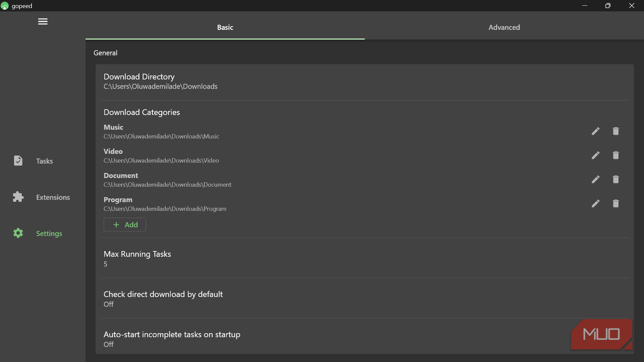Click the Extensions puzzle piece icon

pyautogui.click(x=18, y=197)
